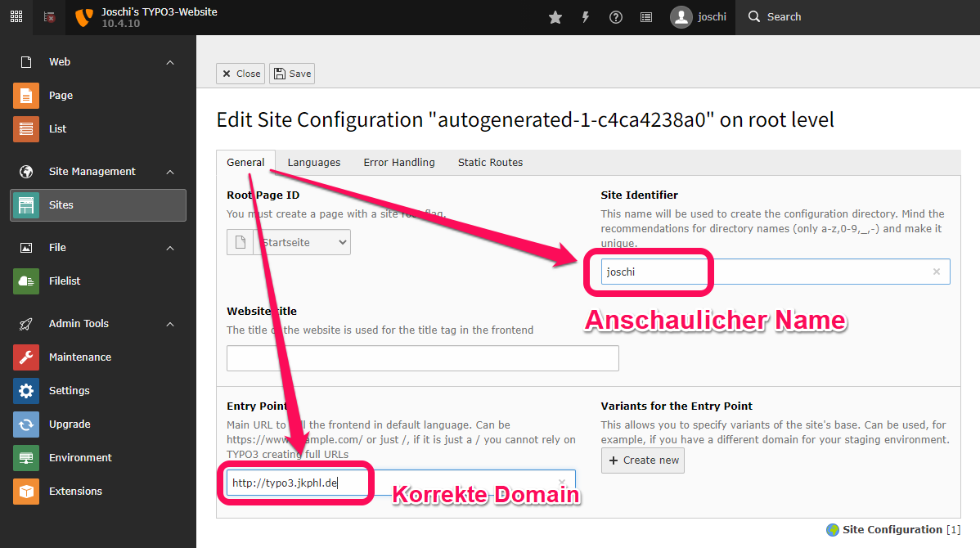Click the bookmarks star icon
980x548 pixels.
555,16
